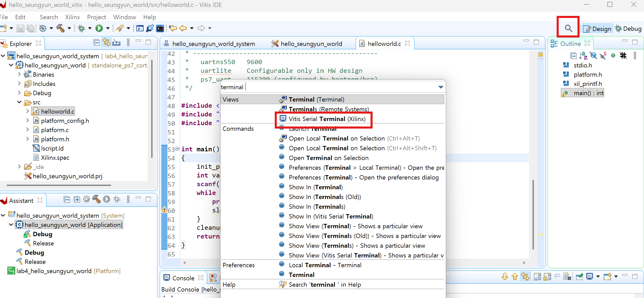Open the Debug perspective button

tap(628, 29)
